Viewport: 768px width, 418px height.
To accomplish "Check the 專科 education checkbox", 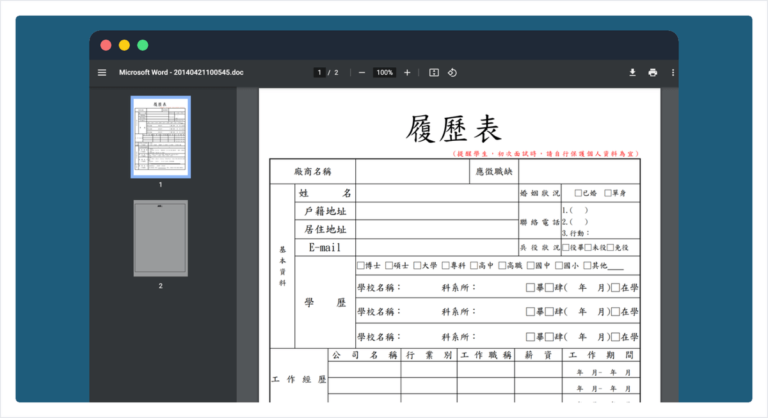I will [x=446, y=266].
